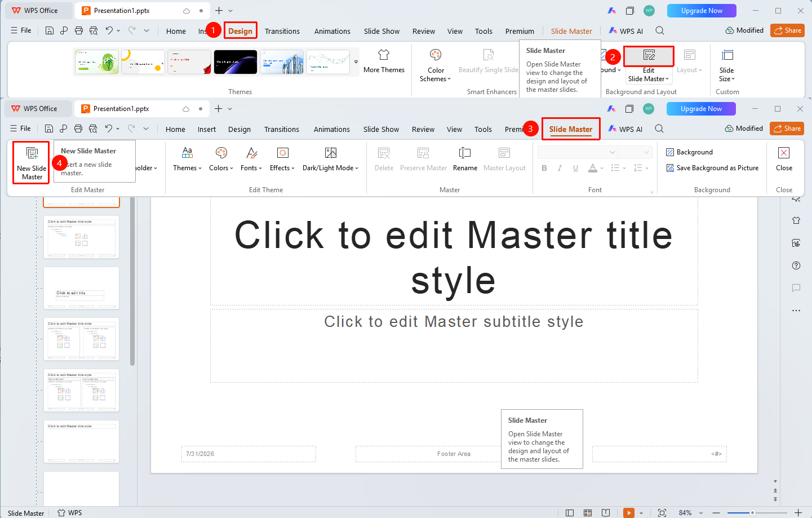Click Upgrade Now in upper window
The height and width of the screenshot is (518, 812).
tap(702, 11)
